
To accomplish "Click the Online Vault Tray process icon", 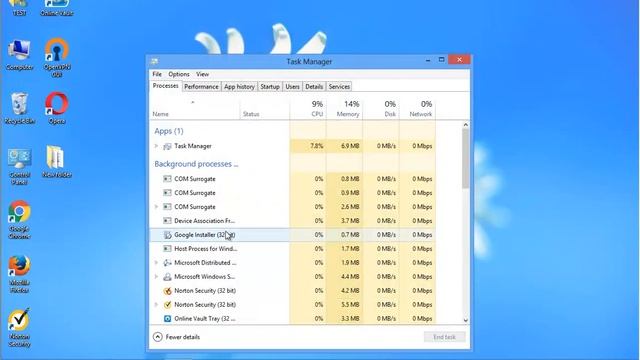I will (x=167, y=319).
